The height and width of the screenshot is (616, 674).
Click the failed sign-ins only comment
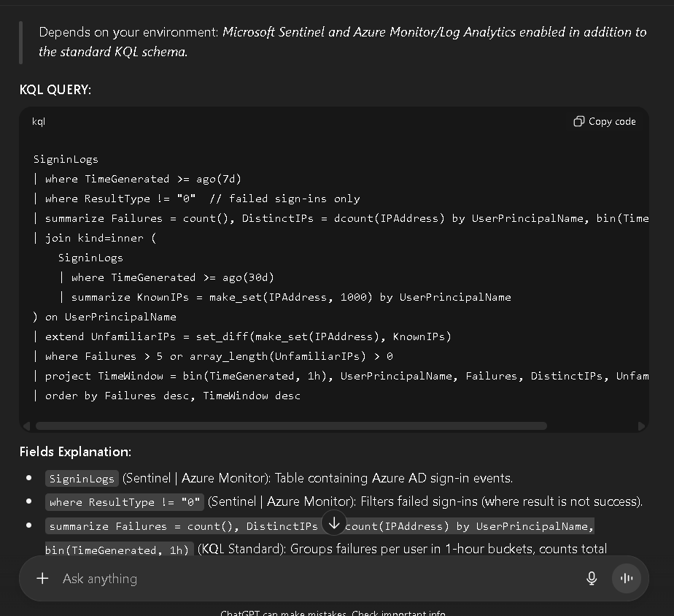(x=284, y=199)
